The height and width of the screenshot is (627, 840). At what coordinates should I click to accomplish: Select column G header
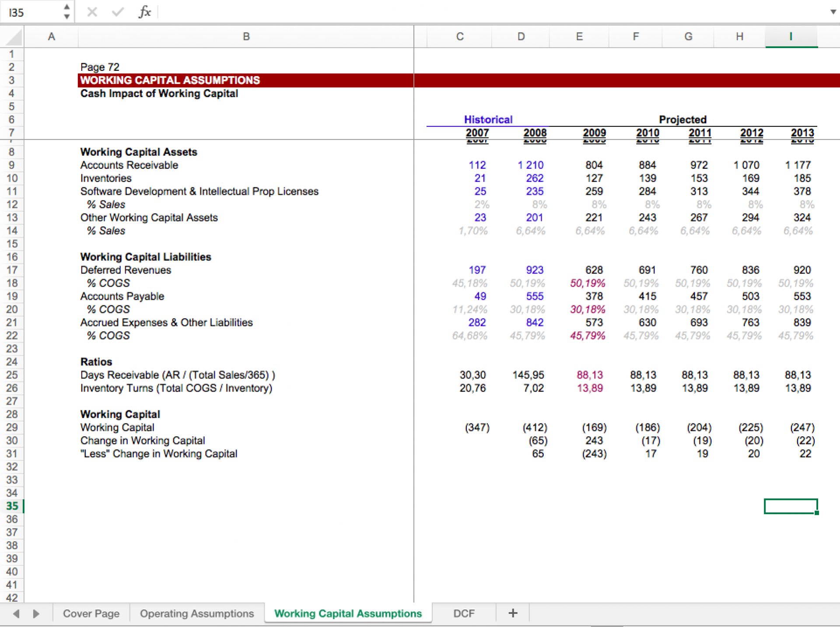click(688, 37)
